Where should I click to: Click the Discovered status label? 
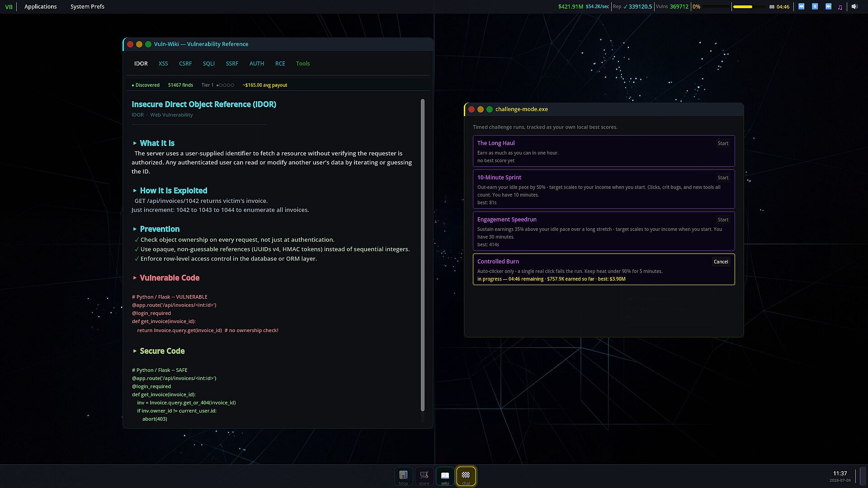click(x=146, y=85)
